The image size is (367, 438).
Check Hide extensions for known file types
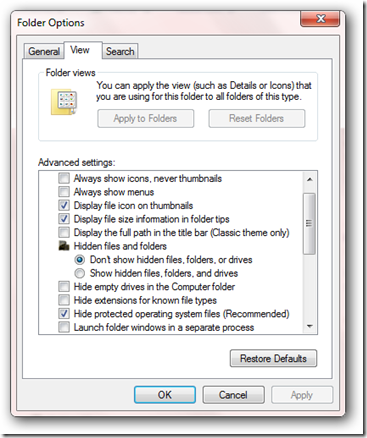[x=64, y=300]
